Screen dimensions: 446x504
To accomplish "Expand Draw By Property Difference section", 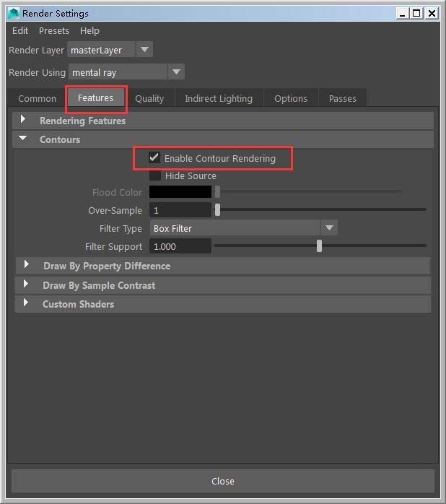I will (223, 266).
